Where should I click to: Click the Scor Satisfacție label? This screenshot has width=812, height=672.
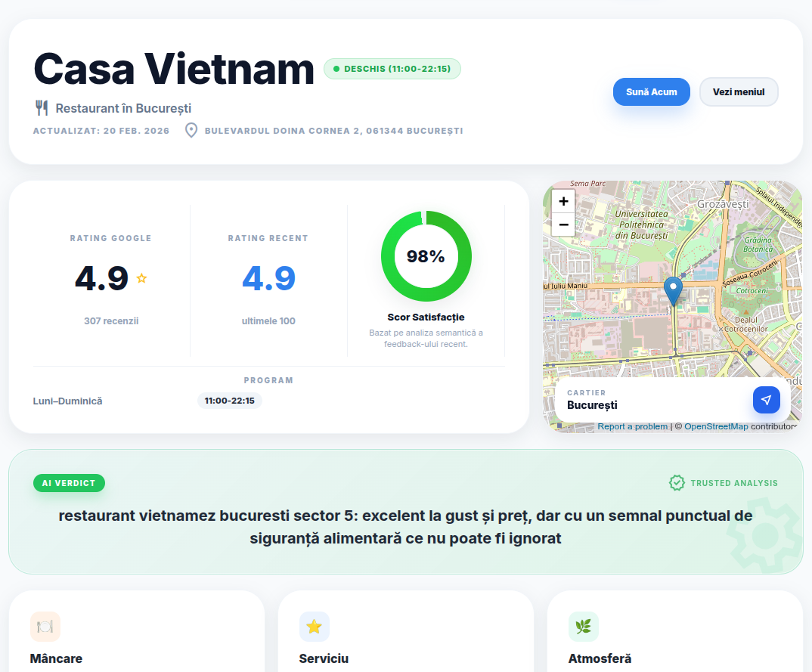[x=426, y=317]
